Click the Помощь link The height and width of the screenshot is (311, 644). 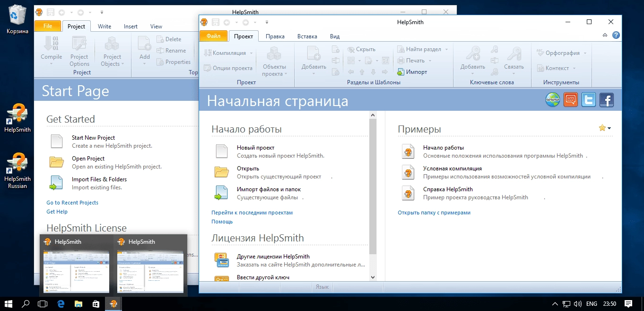(x=222, y=222)
